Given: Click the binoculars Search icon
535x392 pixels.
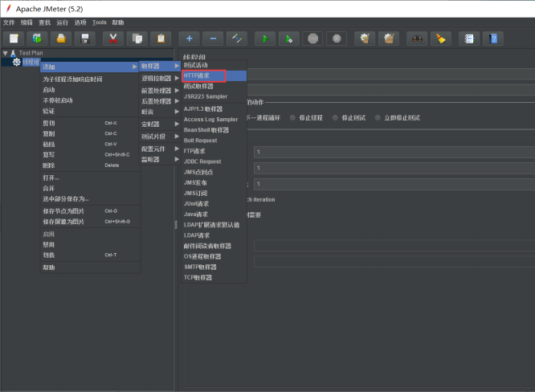Looking at the screenshot, I should pos(416,39).
